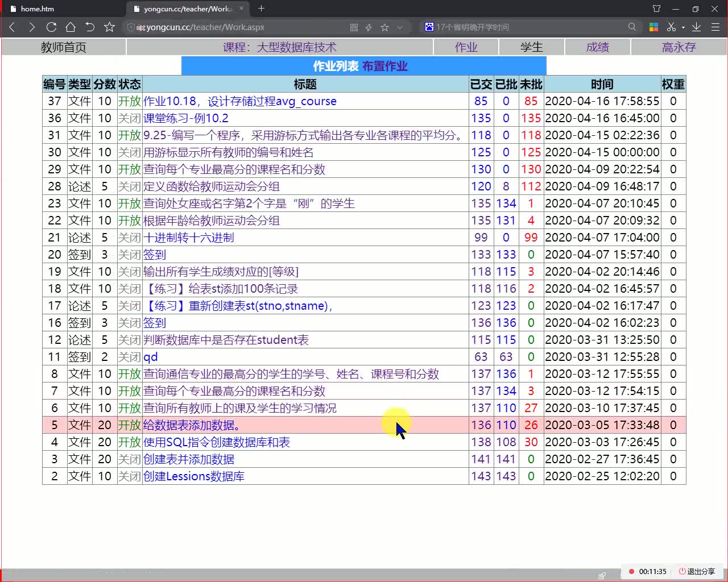The image size is (728, 582).
Task: Click ungraded count 85 for assignment 37
Action: pyautogui.click(x=531, y=101)
